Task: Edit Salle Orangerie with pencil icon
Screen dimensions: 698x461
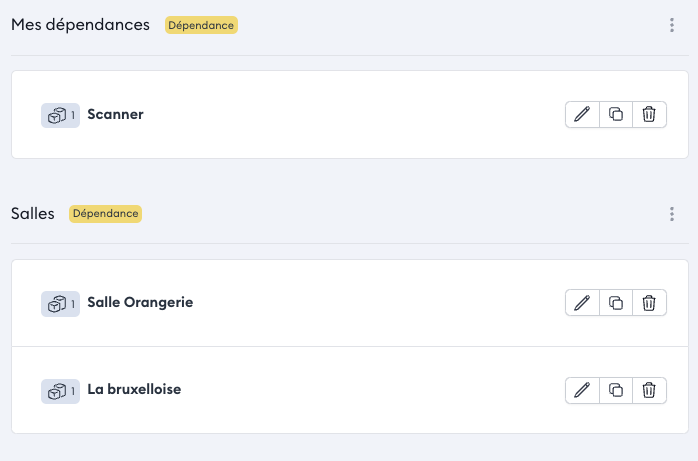Action: point(582,302)
